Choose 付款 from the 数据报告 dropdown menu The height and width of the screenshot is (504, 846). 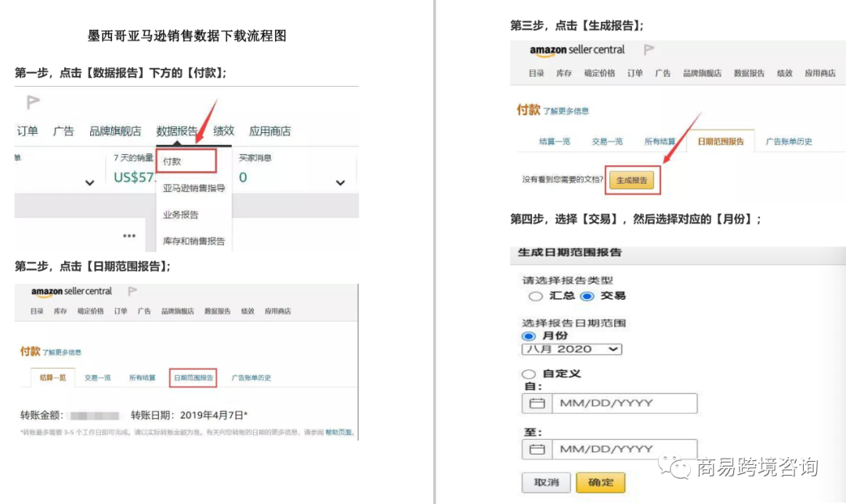pos(186,161)
